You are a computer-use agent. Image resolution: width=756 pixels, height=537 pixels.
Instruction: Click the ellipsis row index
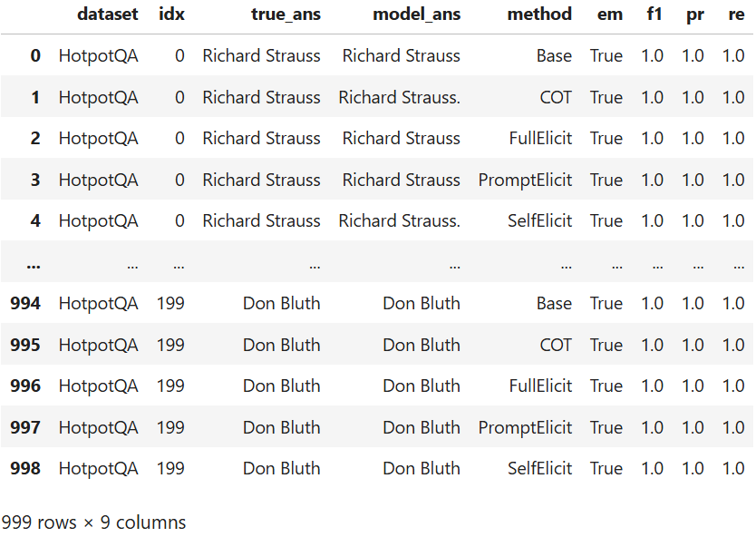pyautogui.click(x=34, y=264)
